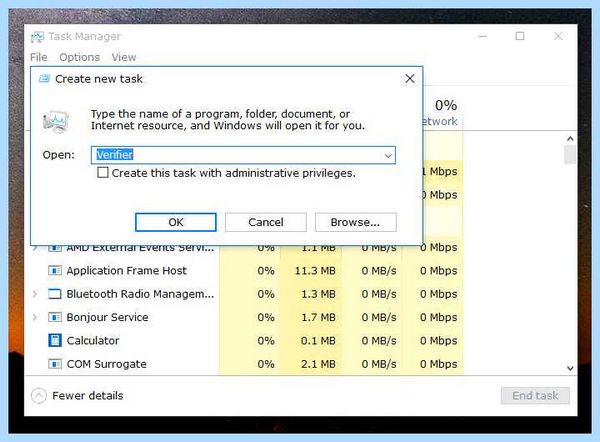Click the 11.3 MB memory value
Screen dimensions: 600x442
pyautogui.click(x=315, y=271)
